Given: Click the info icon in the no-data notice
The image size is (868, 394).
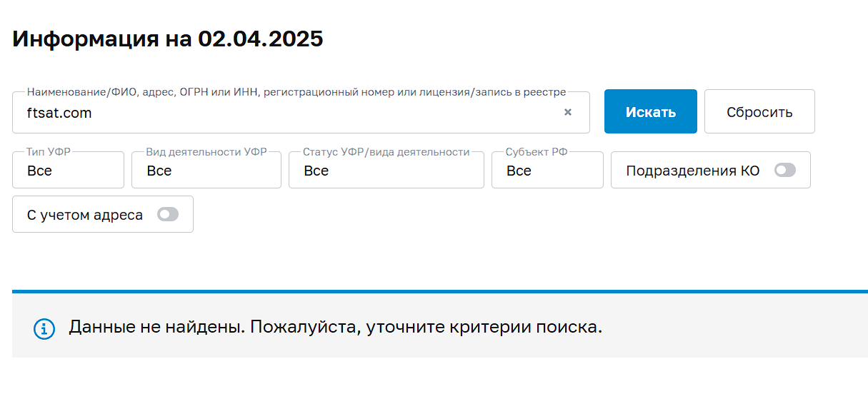Looking at the screenshot, I should (44, 328).
